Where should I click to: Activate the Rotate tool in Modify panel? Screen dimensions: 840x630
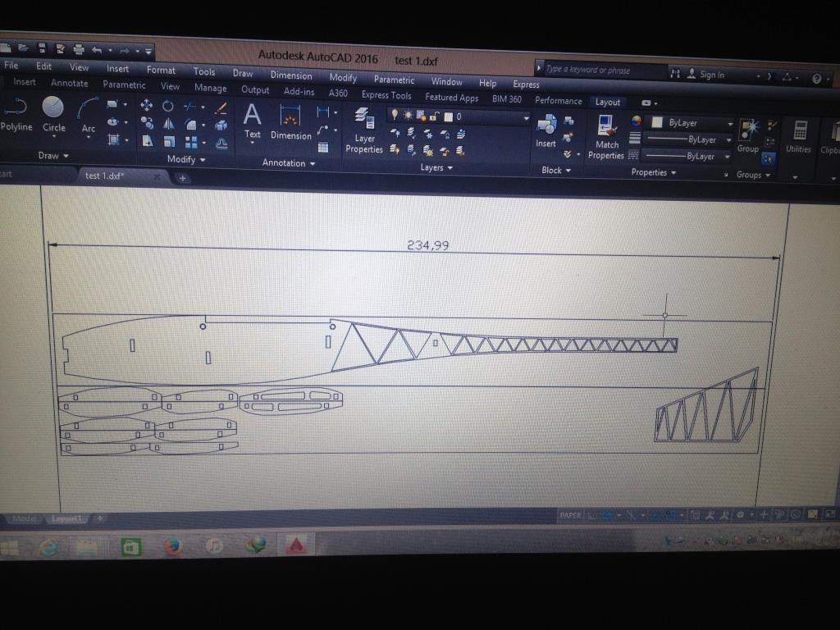pyautogui.click(x=168, y=106)
